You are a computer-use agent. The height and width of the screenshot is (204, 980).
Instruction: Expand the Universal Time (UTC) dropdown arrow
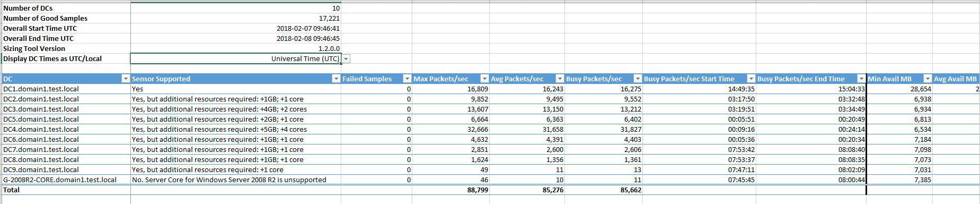[x=346, y=59]
